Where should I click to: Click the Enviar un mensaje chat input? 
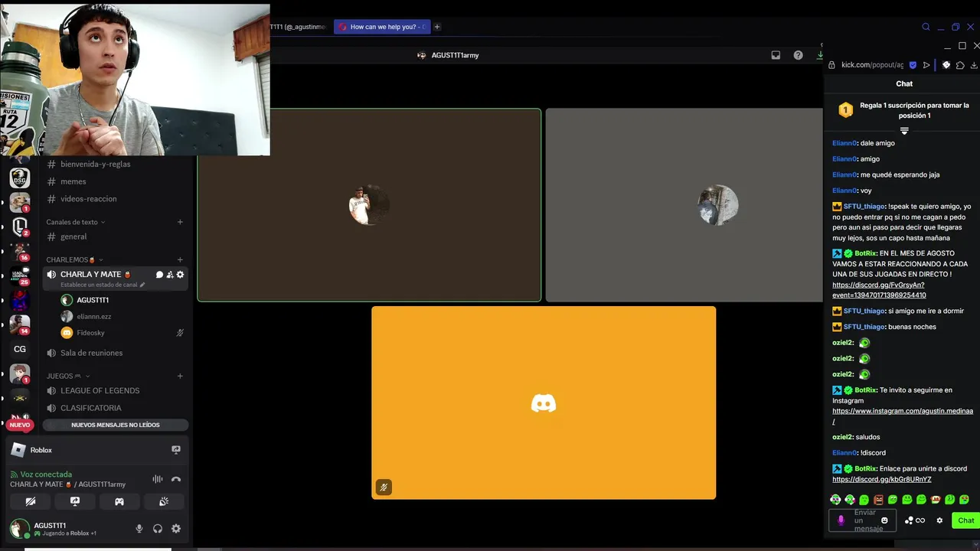[862, 520]
